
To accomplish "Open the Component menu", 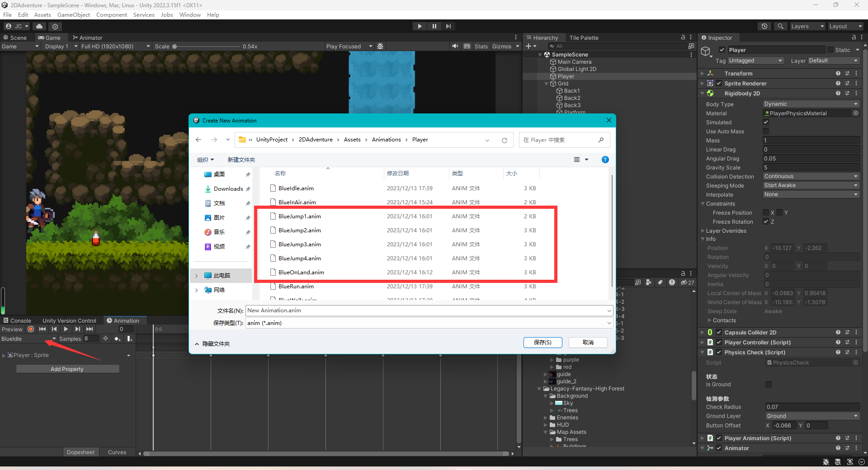I will [x=112, y=15].
